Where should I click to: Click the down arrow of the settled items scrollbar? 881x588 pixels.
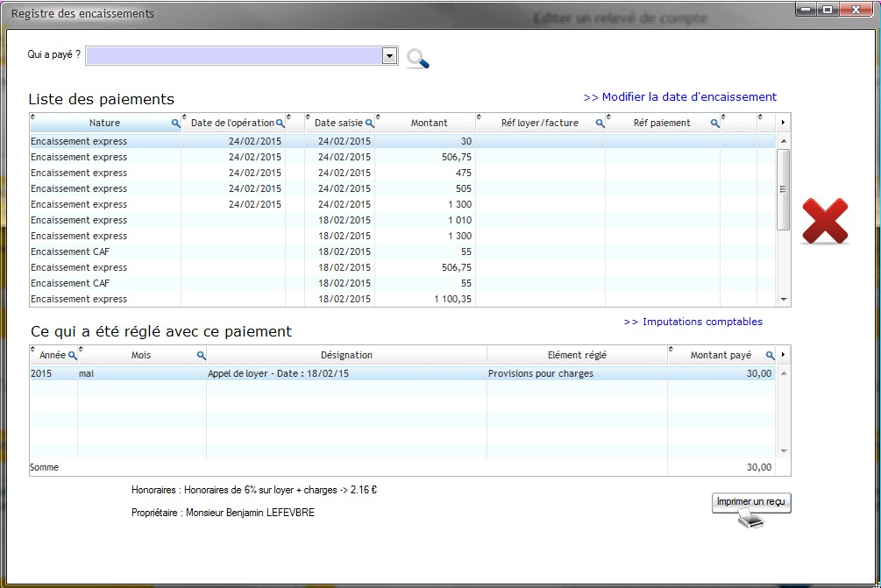click(784, 451)
